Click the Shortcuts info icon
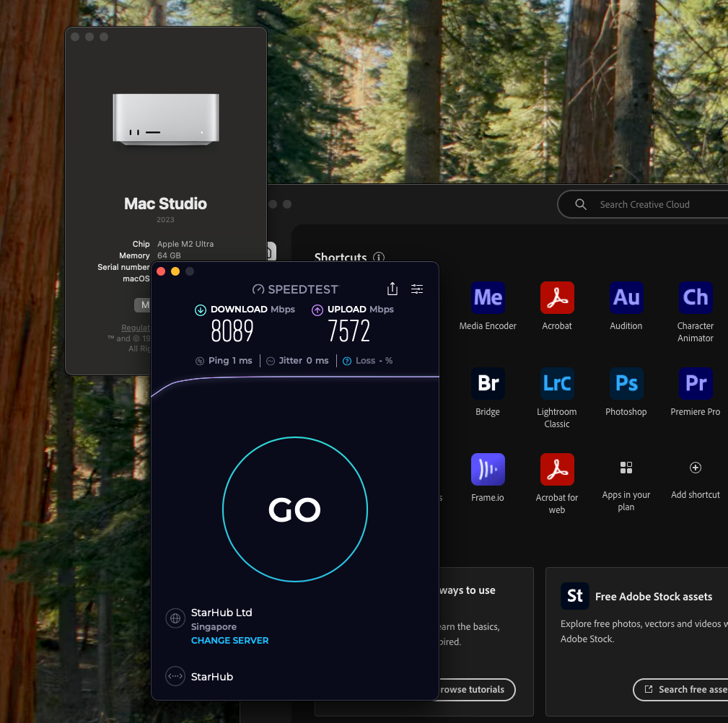 [379, 257]
